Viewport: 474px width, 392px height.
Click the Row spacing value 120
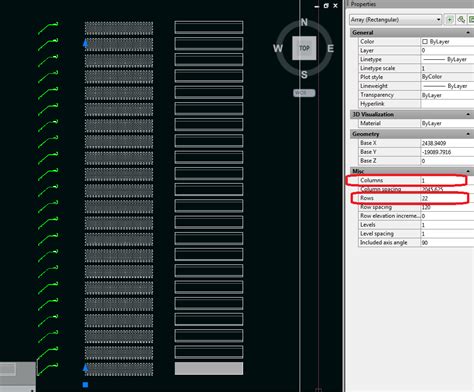(x=447, y=207)
